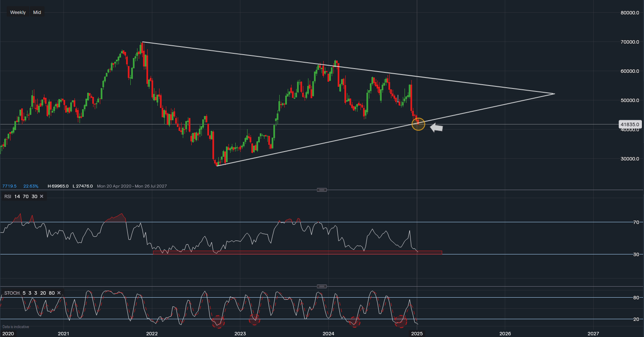
Task: Click the current price label 41835.0
Action: [x=629, y=124]
